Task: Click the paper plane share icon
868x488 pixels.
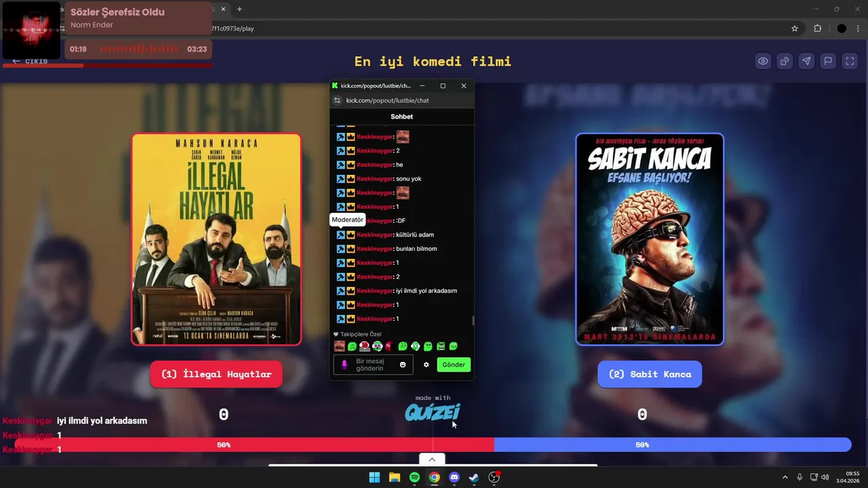Action: [806, 61]
